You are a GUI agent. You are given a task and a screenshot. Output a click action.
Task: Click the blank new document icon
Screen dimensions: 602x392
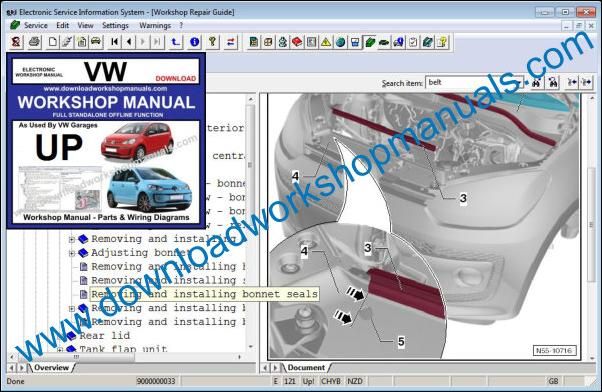[53, 42]
